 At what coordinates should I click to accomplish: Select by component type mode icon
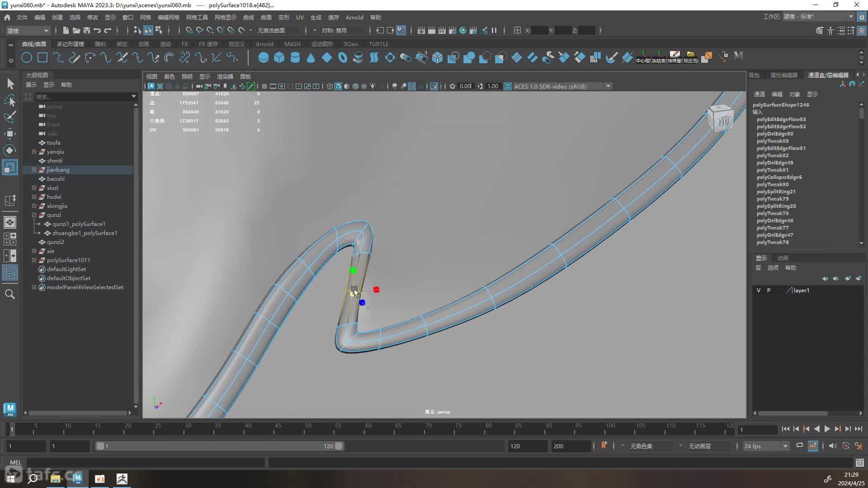(x=159, y=30)
